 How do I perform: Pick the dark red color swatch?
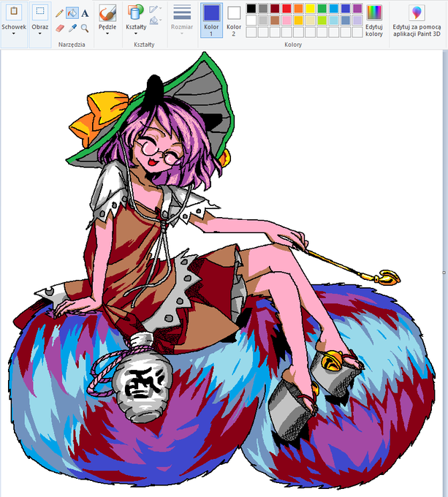275,9
